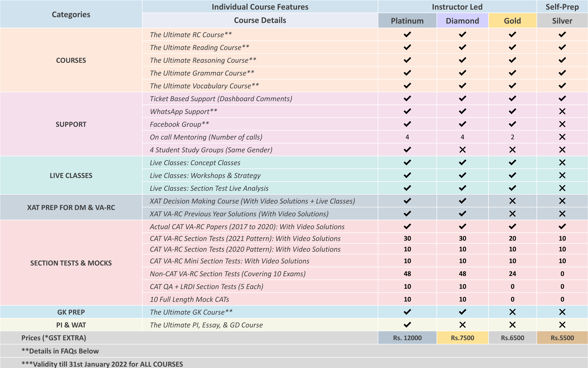
Task: Click Gold checkmark for Facebook Group
Action: click(512, 124)
